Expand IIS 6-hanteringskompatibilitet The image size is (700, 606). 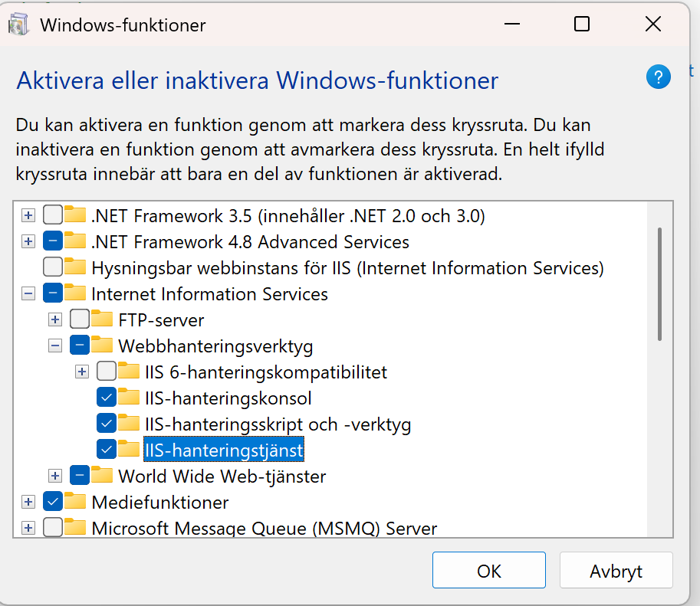(81, 372)
